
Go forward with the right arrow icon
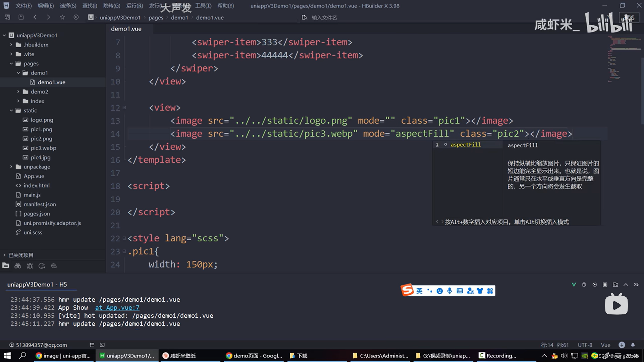[x=49, y=17]
